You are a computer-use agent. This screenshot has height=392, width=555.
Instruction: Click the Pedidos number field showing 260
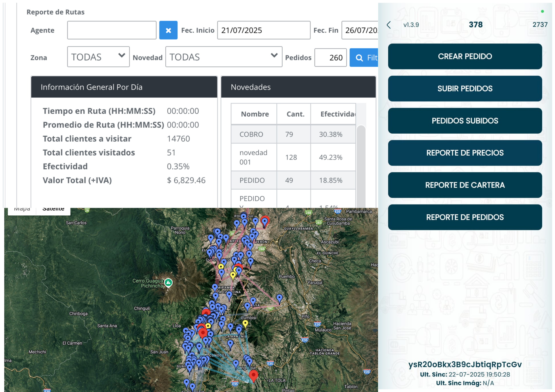click(330, 58)
